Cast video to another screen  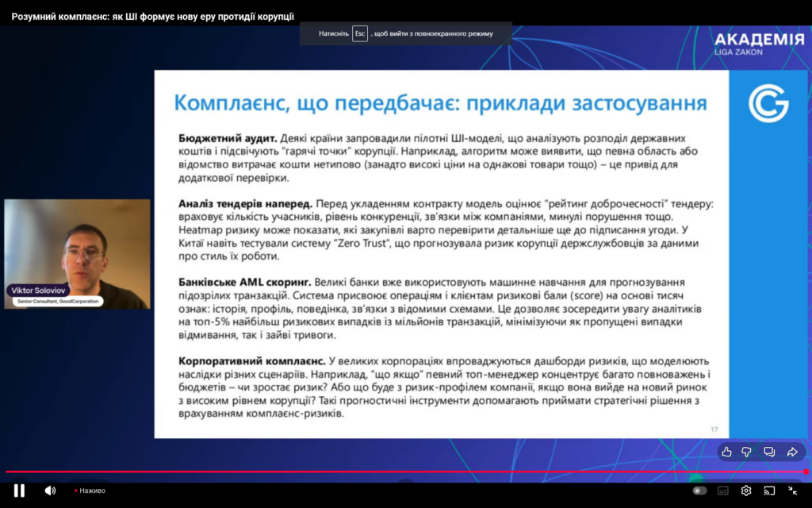point(769,491)
